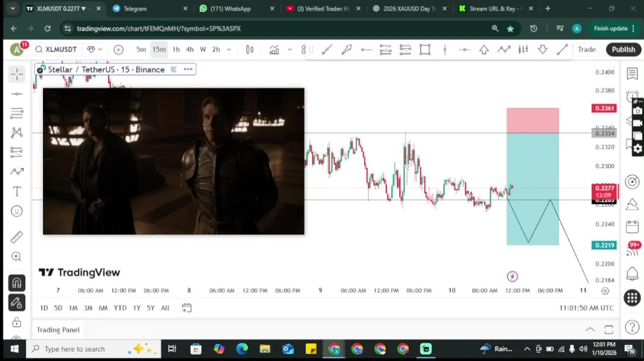Image resolution: width=644 pixels, height=361 pixels.
Task: Select the YTD date range
Action: tap(120, 308)
